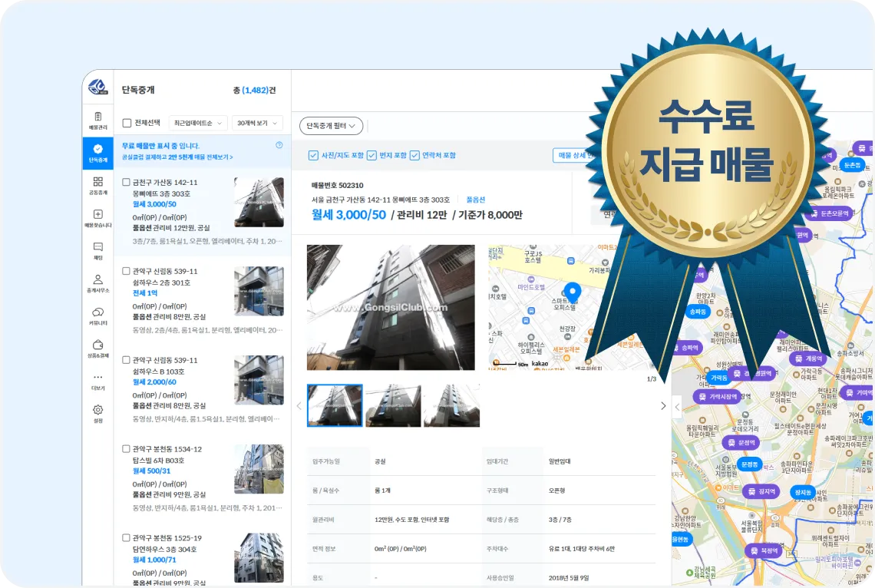Open the 더보기 sidebar menu

click(97, 381)
